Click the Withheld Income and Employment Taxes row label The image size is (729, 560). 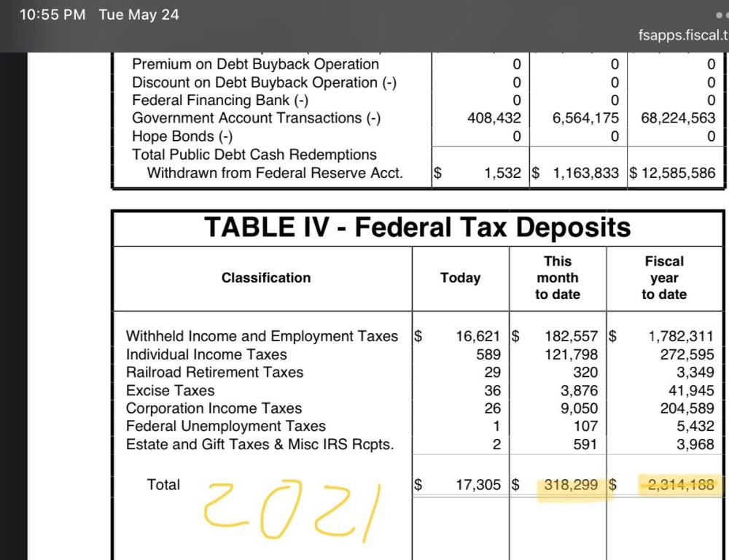262,336
